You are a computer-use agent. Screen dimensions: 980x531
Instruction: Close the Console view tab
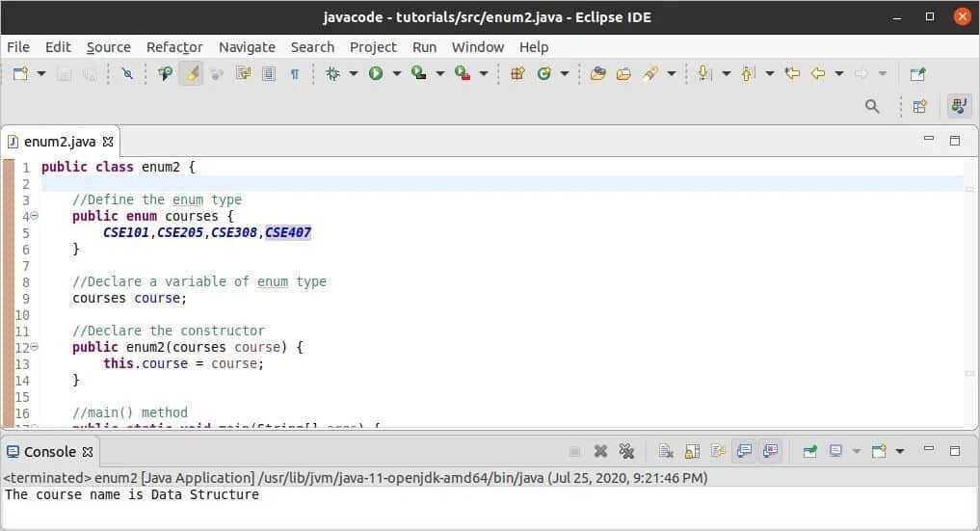[x=88, y=452]
